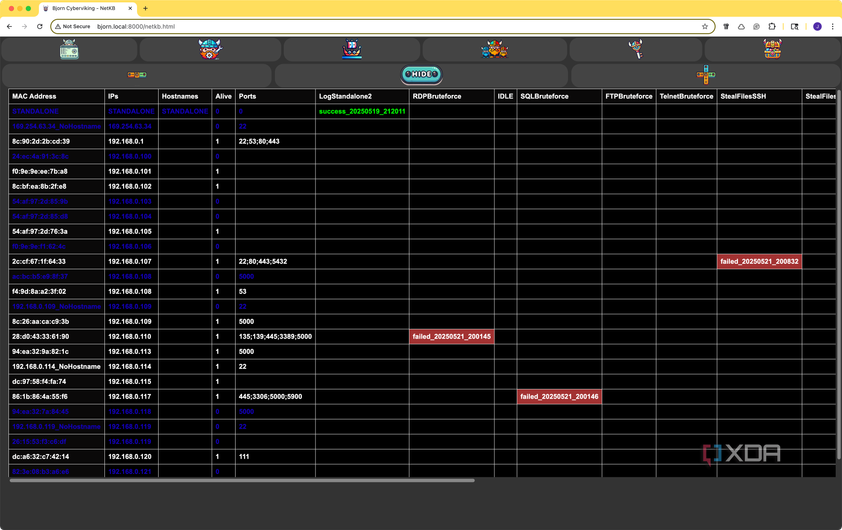Select IP cell 192.168.0.1

click(132, 141)
